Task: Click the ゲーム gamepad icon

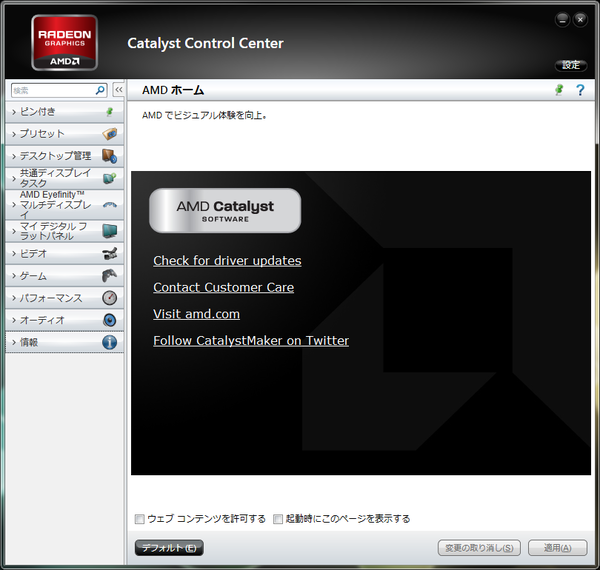Action: 109,275
